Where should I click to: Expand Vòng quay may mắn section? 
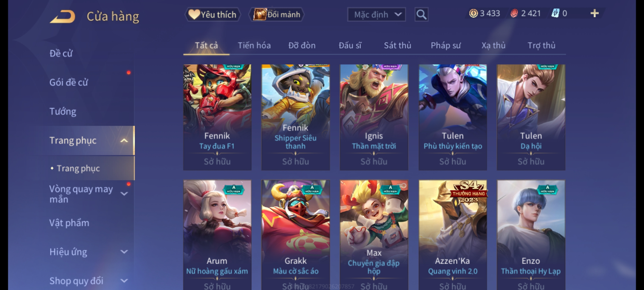tap(124, 194)
